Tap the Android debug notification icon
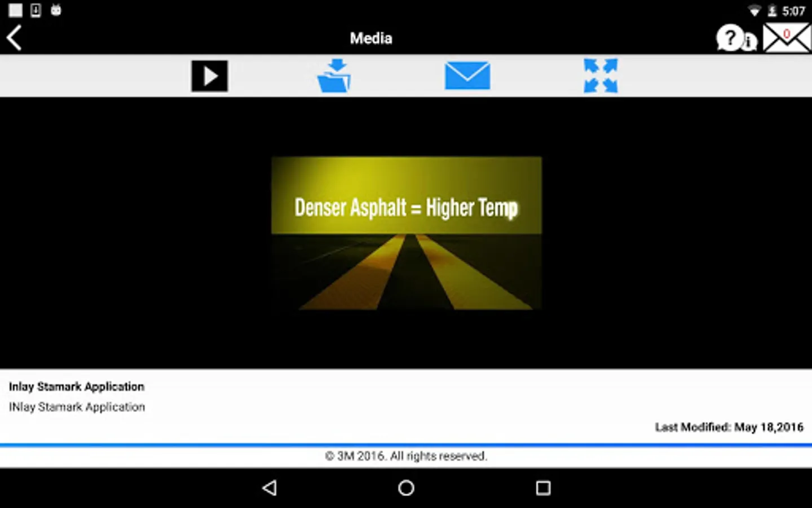The height and width of the screenshot is (508, 812). 56,10
